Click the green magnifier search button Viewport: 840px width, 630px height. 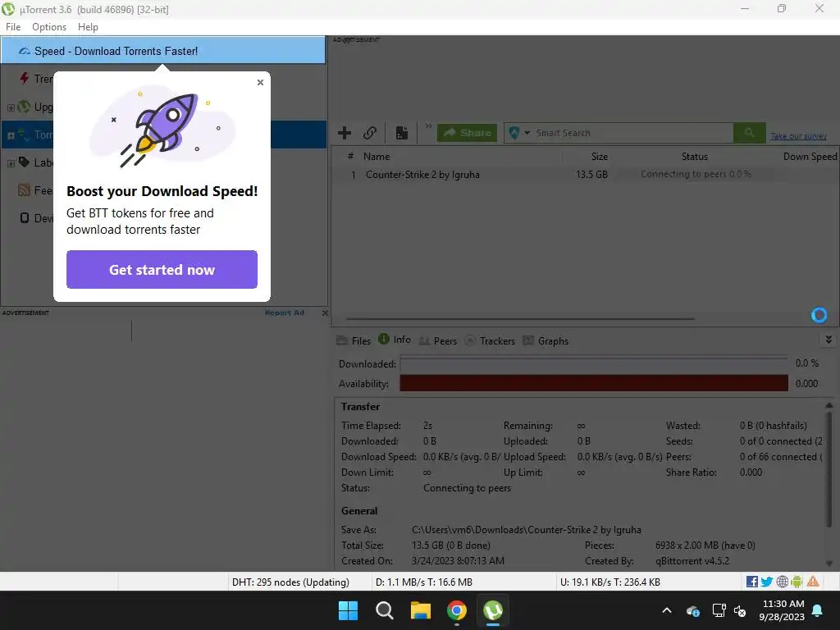[x=750, y=133]
